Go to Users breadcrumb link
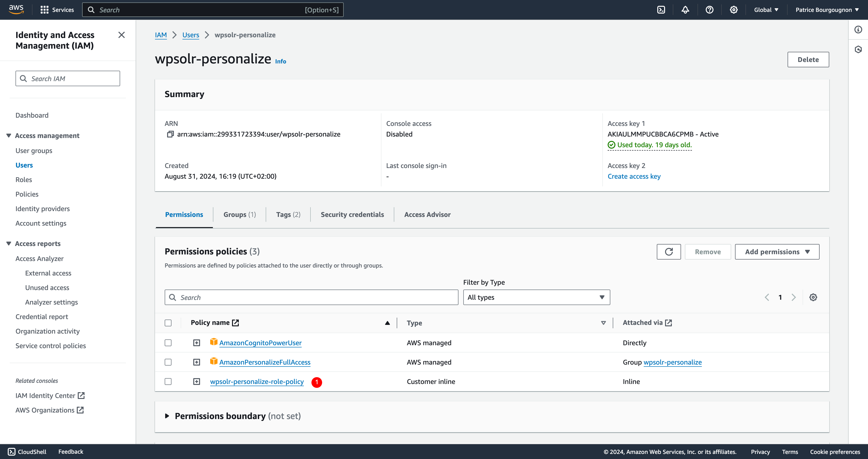Image resolution: width=868 pixels, height=459 pixels. (190, 35)
